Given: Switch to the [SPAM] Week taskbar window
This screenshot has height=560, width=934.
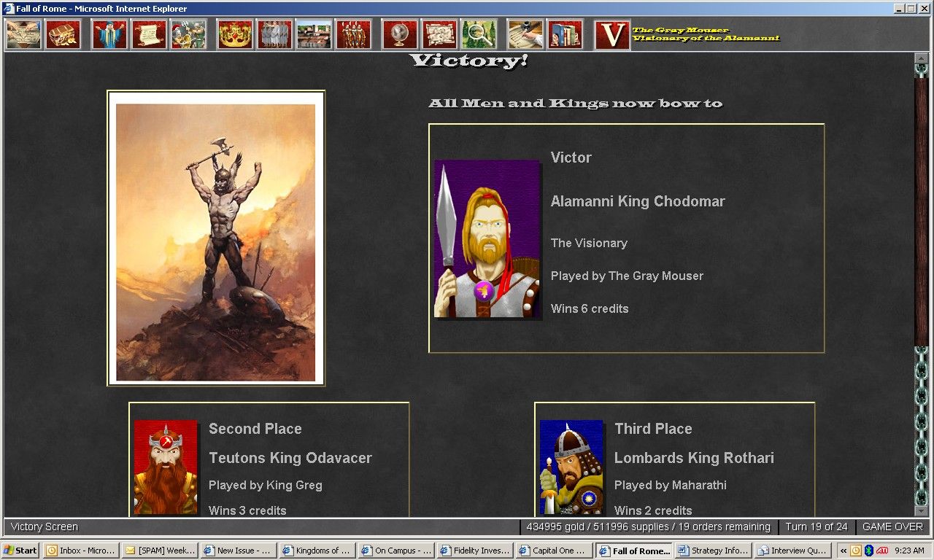Looking at the screenshot, I should (x=159, y=551).
